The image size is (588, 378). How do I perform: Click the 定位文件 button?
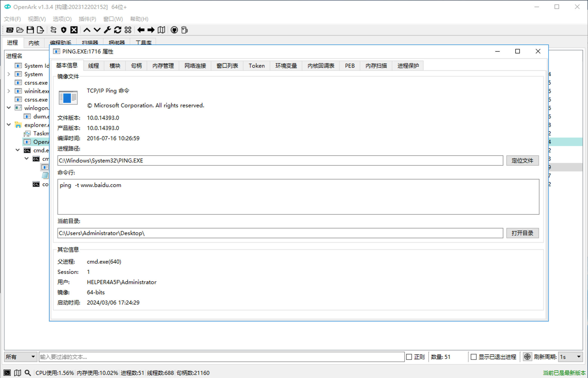522,161
